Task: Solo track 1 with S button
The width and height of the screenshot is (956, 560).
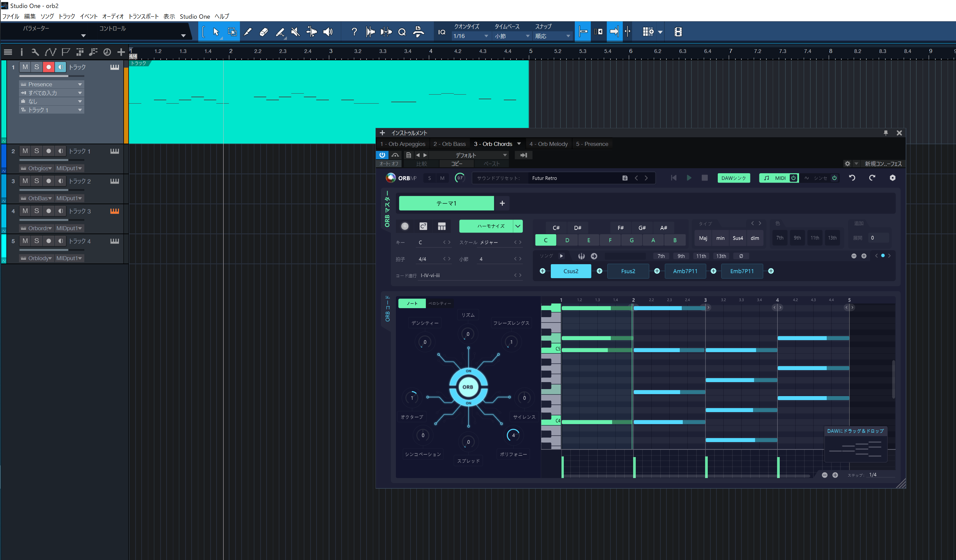Action: tap(36, 67)
